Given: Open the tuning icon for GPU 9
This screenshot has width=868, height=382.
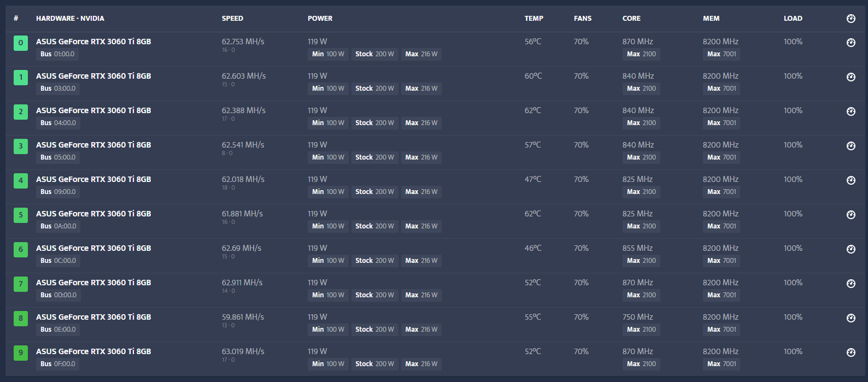Looking at the screenshot, I should click(851, 352).
